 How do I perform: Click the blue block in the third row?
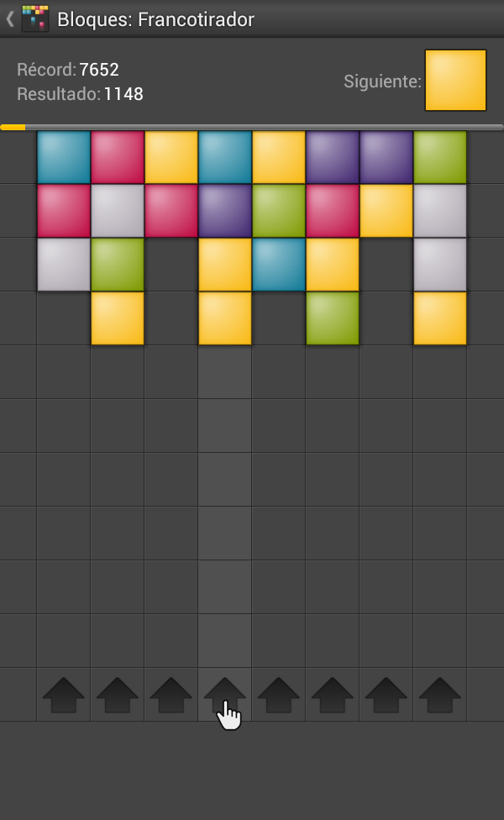[x=279, y=264]
